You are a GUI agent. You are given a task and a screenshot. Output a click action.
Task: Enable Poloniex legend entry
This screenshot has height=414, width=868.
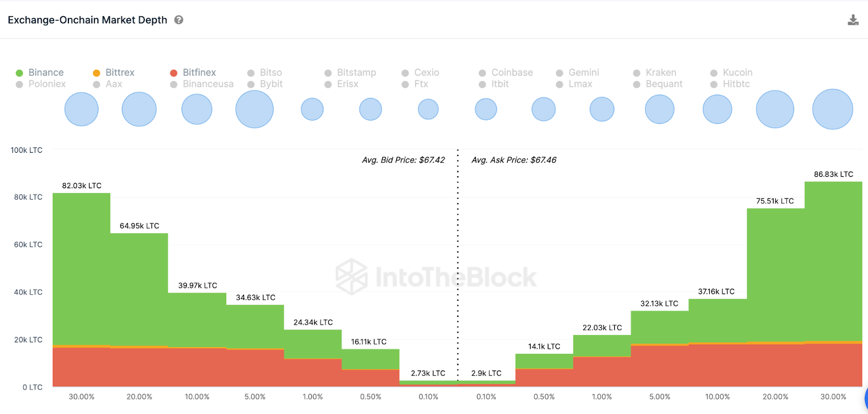click(x=41, y=84)
